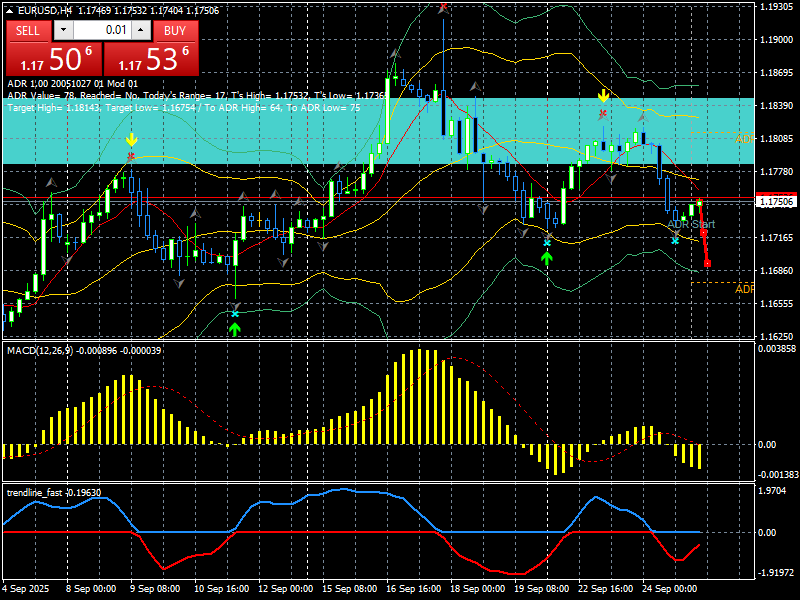Focus the 0.01 volume input field

tap(102, 30)
